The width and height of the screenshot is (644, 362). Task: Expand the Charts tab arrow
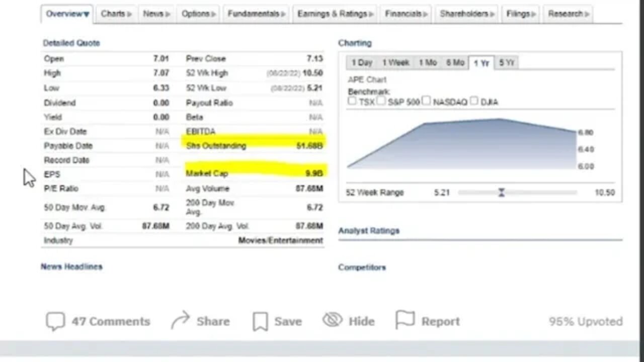129,14
